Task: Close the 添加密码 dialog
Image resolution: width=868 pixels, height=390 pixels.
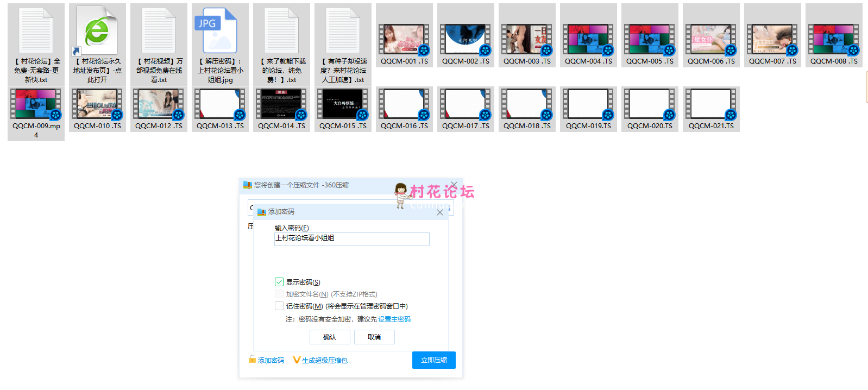Action: (x=440, y=212)
